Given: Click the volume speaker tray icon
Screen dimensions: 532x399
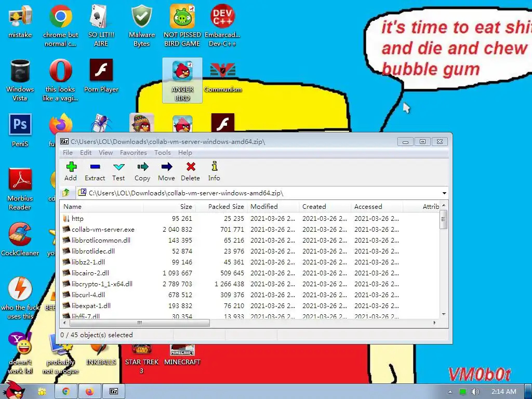Looking at the screenshot, I should click(475, 392).
